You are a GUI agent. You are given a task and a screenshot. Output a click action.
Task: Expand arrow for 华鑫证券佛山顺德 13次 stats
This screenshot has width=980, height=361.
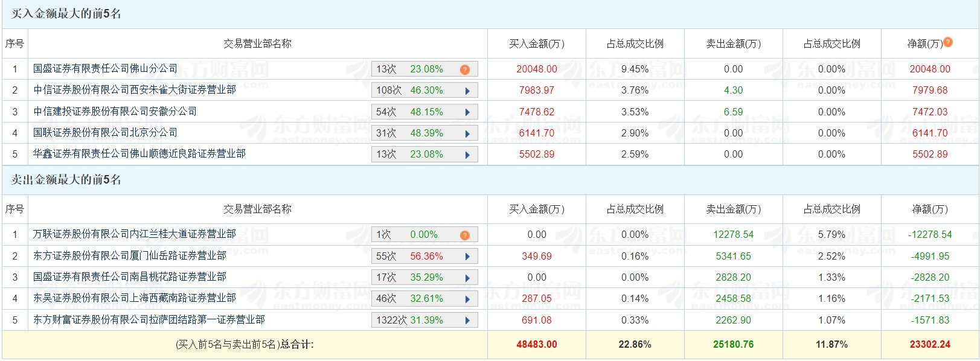click(467, 155)
